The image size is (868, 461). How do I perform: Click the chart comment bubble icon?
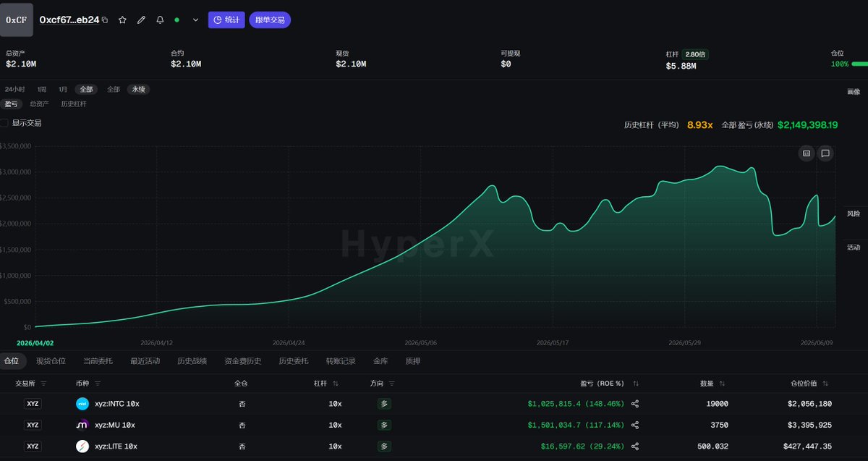pyautogui.click(x=825, y=153)
